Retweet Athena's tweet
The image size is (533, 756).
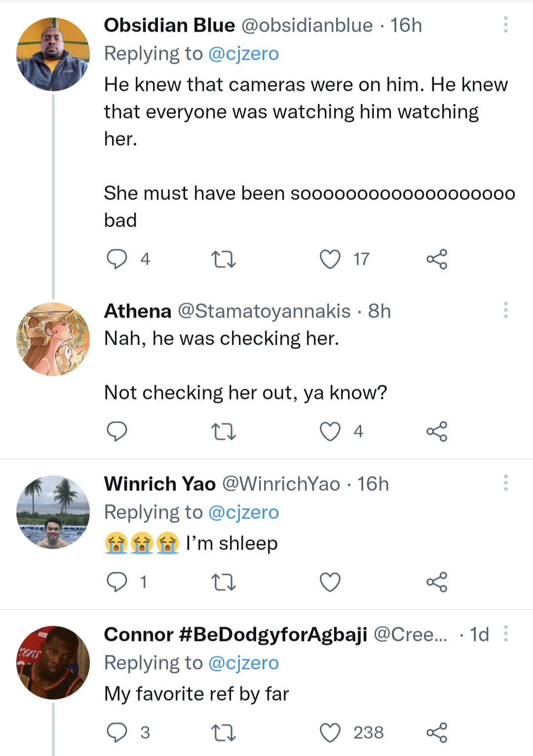click(x=224, y=431)
